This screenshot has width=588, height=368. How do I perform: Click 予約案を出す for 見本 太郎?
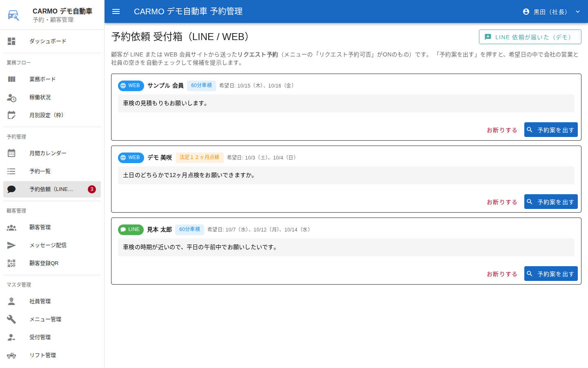click(x=551, y=274)
